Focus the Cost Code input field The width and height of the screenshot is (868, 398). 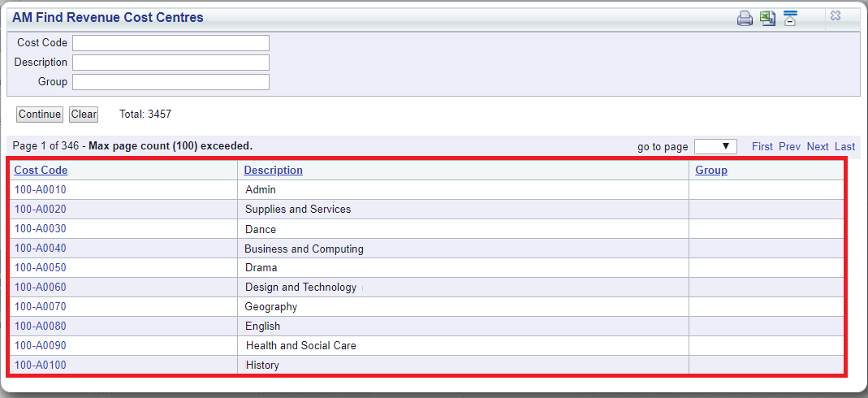(171, 42)
